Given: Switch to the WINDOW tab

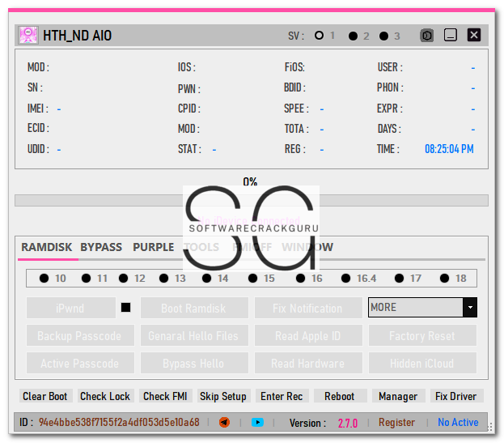Looking at the screenshot, I should 307,247.
